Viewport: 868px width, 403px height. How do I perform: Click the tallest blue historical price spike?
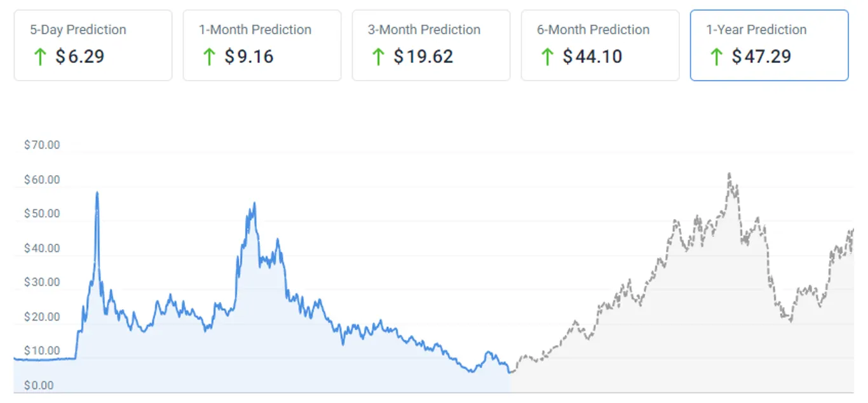(x=97, y=193)
